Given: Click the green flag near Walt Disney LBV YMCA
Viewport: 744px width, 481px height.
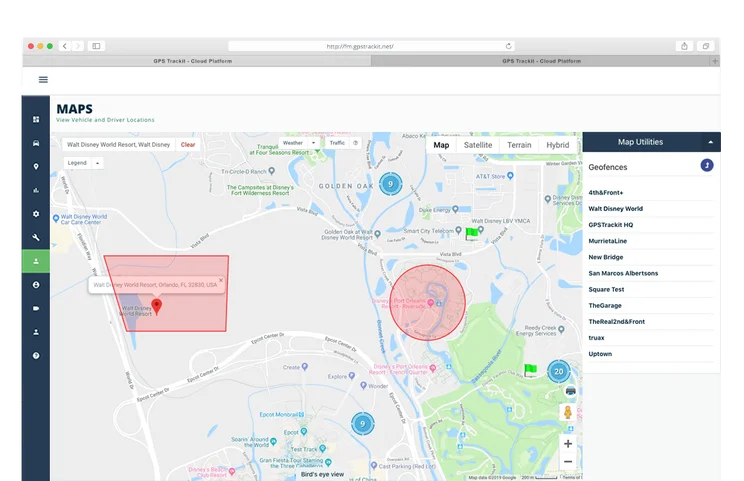Looking at the screenshot, I should (x=472, y=234).
